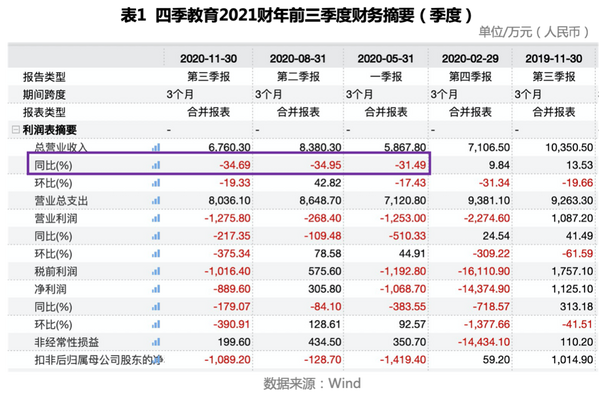
Task: Click the 期间跨度 row label
Action: tap(44, 94)
